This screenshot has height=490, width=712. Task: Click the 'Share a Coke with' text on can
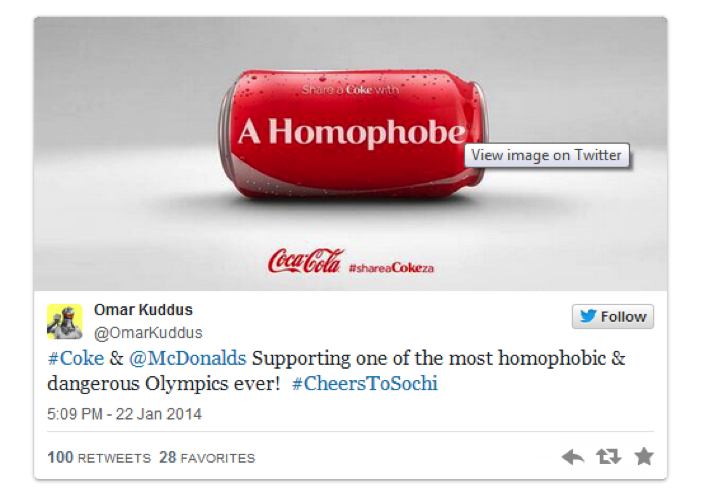(350, 89)
